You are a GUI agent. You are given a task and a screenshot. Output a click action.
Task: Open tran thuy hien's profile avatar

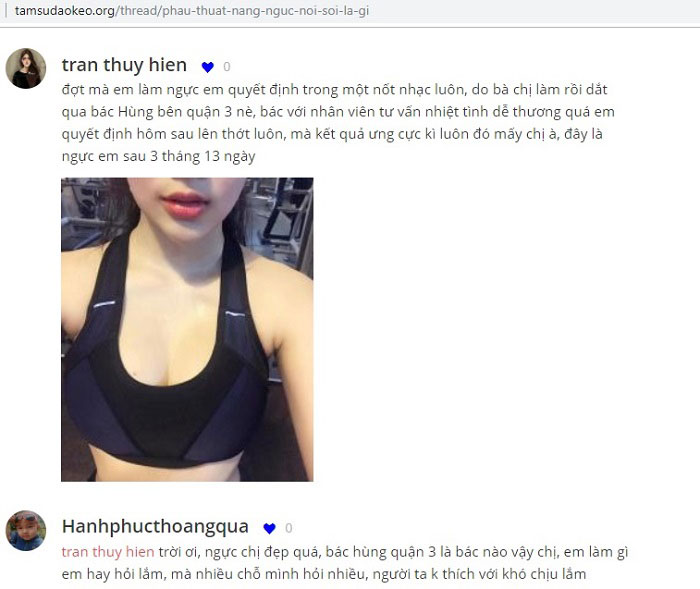tap(25, 68)
